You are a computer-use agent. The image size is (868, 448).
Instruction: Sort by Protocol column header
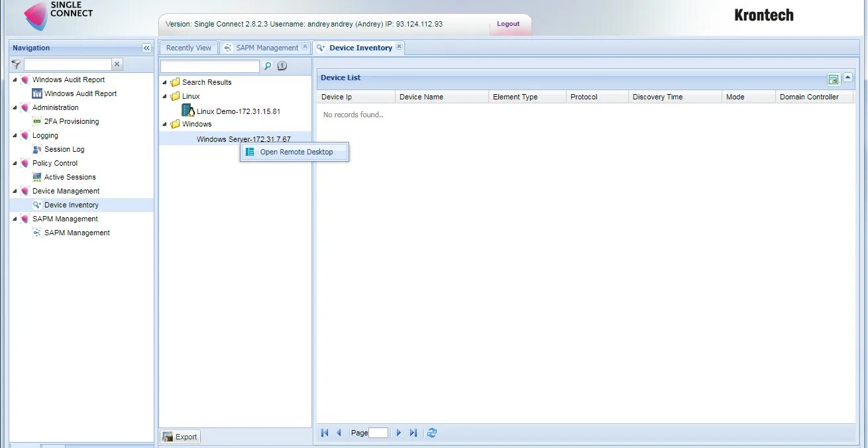coord(597,97)
